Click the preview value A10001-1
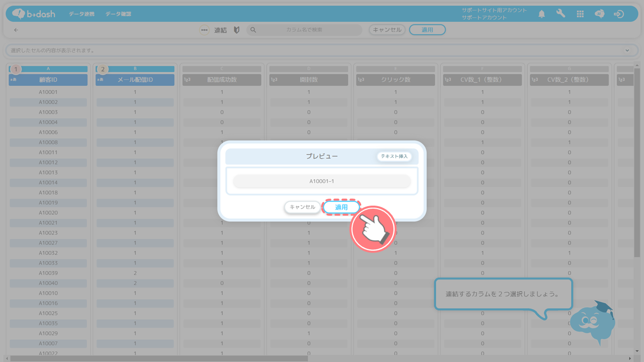 click(x=322, y=181)
